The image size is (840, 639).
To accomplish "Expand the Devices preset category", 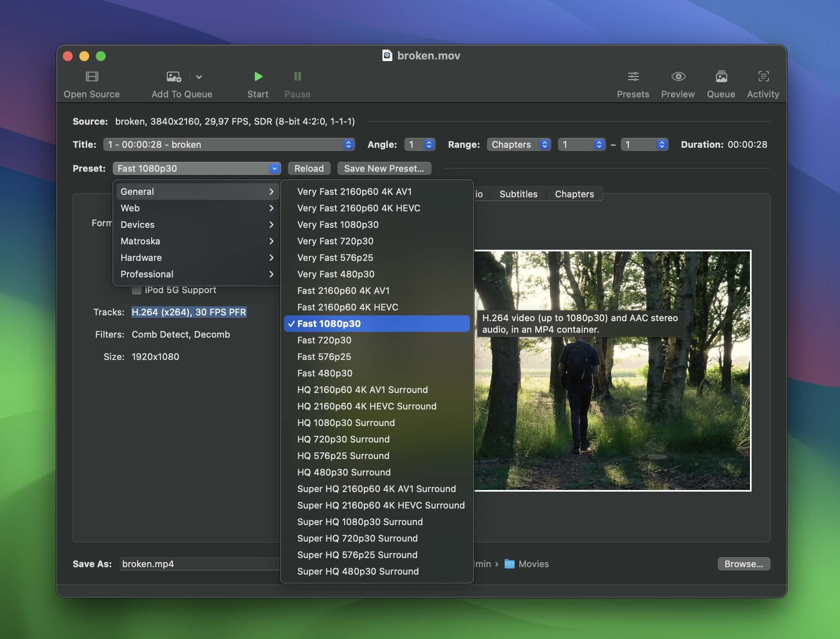I will click(x=197, y=225).
